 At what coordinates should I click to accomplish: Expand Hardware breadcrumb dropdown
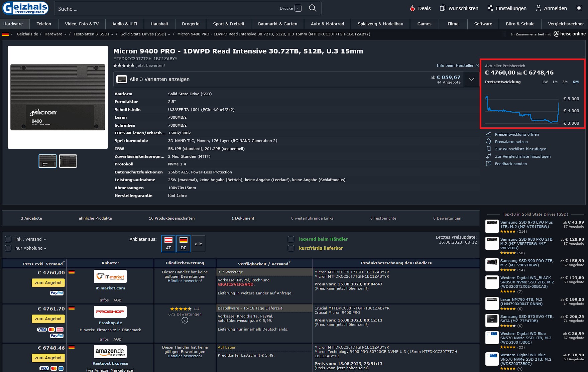coord(65,34)
